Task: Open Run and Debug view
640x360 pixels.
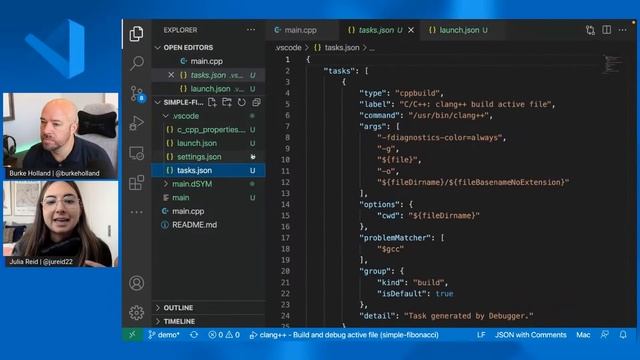Action: click(x=136, y=123)
